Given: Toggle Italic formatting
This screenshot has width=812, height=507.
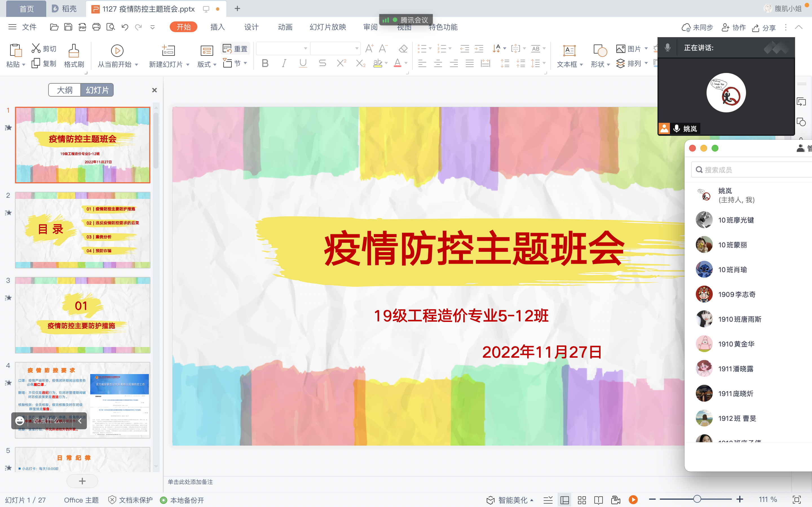Looking at the screenshot, I should (284, 63).
